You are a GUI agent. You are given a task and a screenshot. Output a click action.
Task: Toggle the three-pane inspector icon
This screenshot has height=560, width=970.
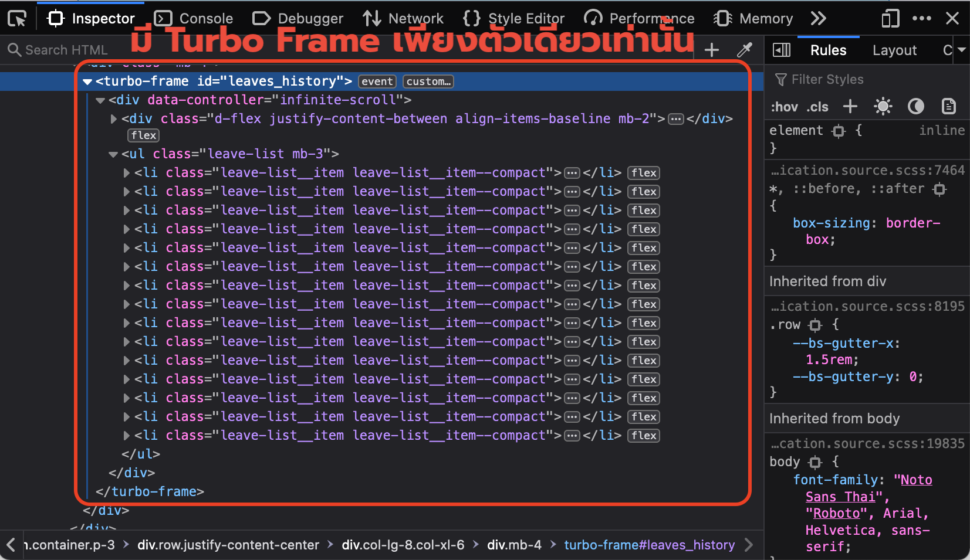pos(782,50)
